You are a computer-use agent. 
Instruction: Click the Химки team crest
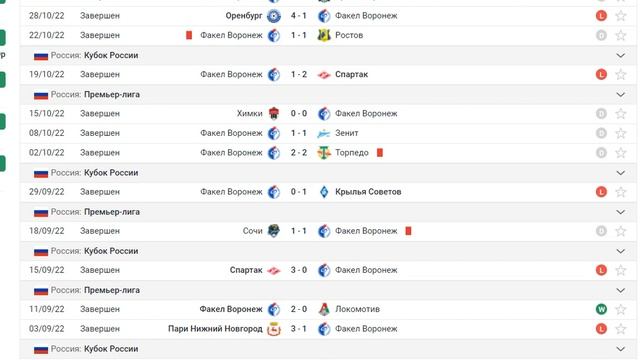(x=273, y=113)
